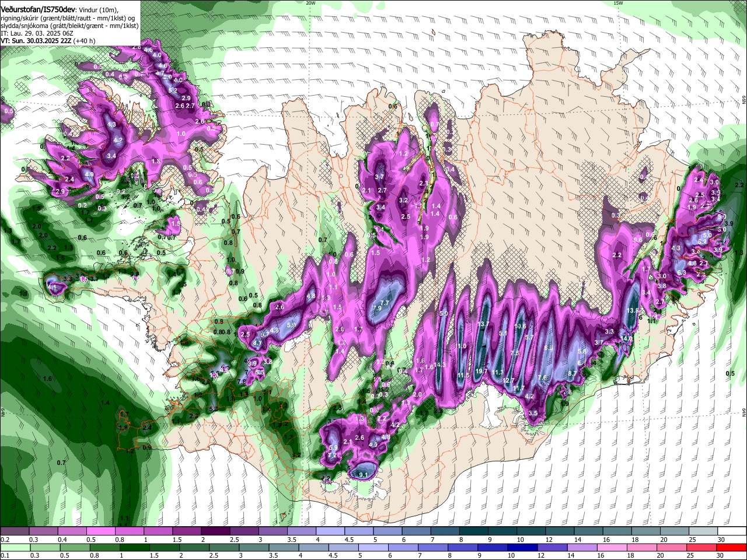
Task: Click the precipitation value 12.7 on the map
Action: click(509, 380)
